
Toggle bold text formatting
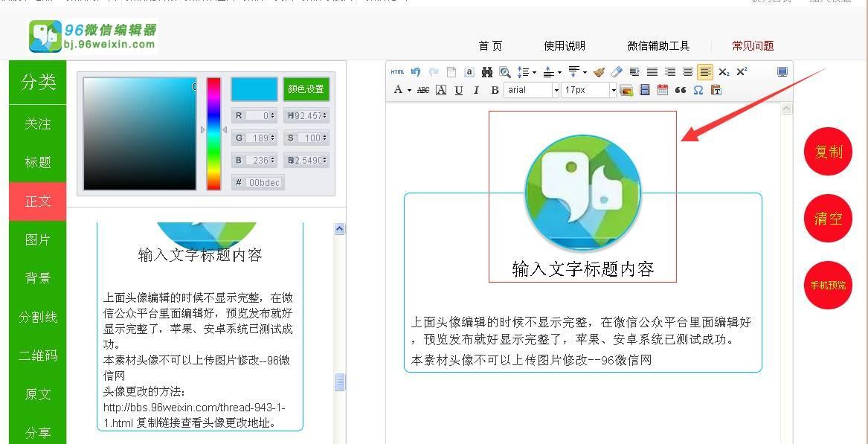pyautogui.click(x=495, y=90)
